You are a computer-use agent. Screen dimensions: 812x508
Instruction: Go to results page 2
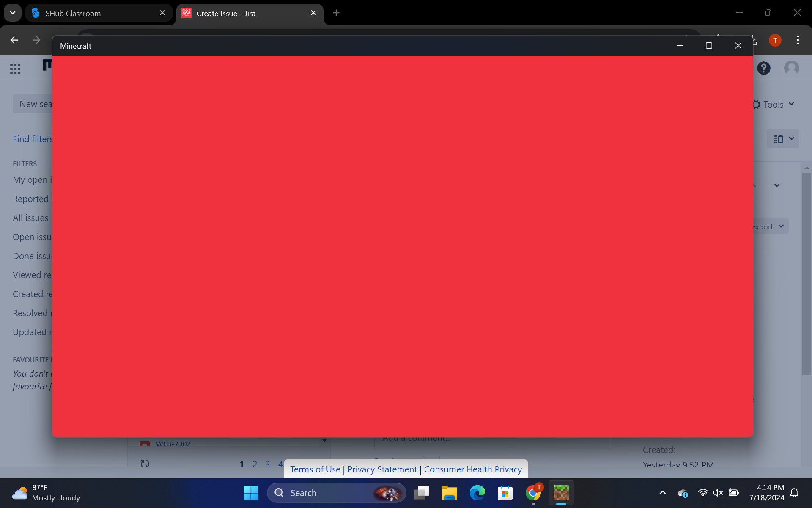point(255,464)
